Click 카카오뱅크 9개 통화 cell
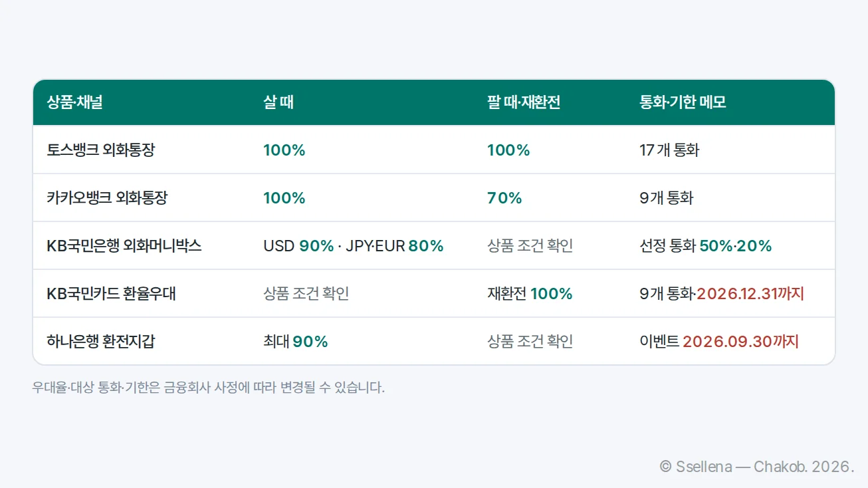This screenshot has width=868, height=488. coord(666,198)
